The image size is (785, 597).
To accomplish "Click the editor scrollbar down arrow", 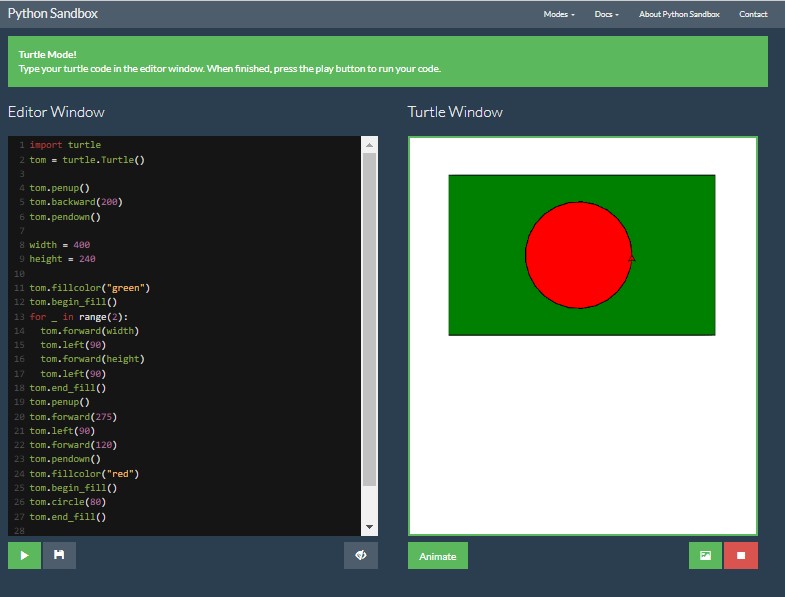I will (369, 527).
